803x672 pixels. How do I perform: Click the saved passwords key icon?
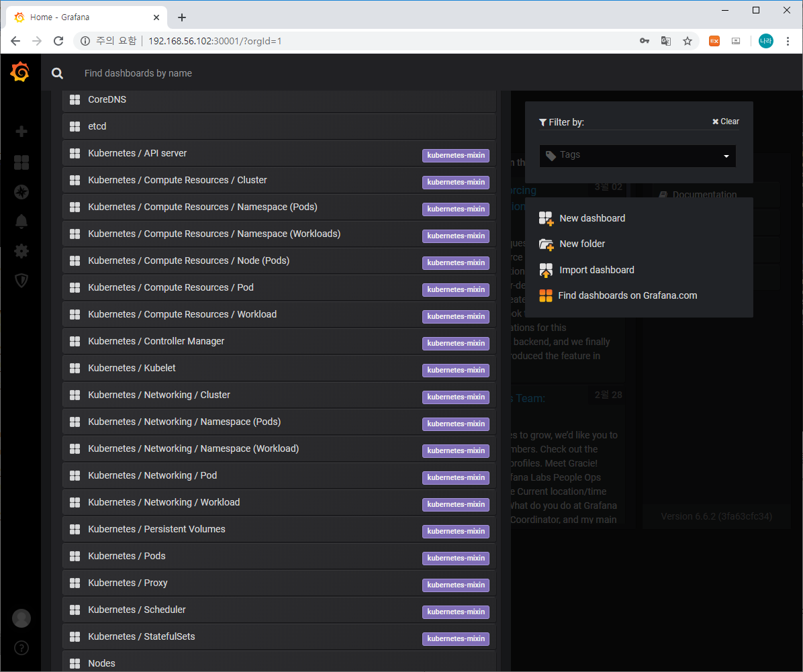(645, 41)
